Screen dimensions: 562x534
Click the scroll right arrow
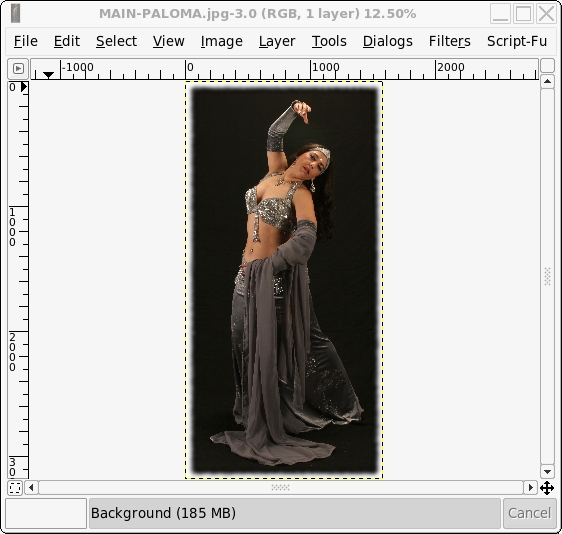[530, 488]
